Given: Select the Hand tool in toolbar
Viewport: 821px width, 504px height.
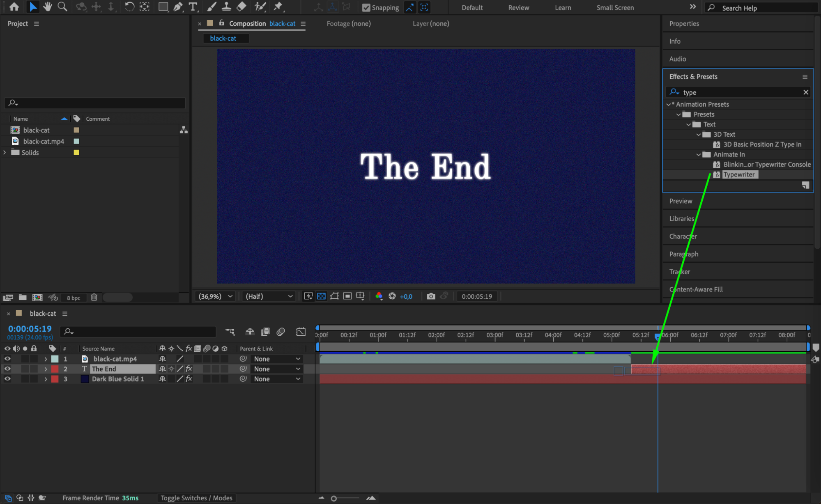Looking at the screenshot, I should pyautogui.click(x=48, y=7).
